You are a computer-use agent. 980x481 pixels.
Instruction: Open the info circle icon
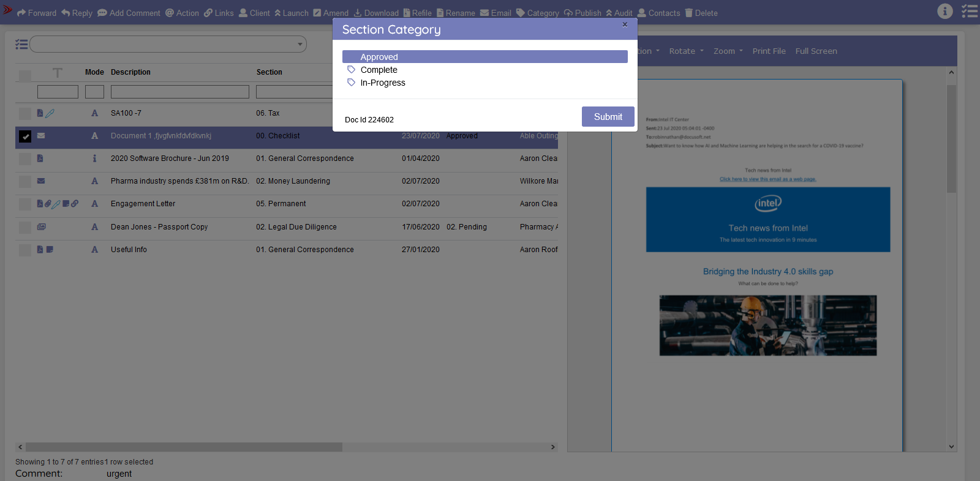(x=945, y=11)
